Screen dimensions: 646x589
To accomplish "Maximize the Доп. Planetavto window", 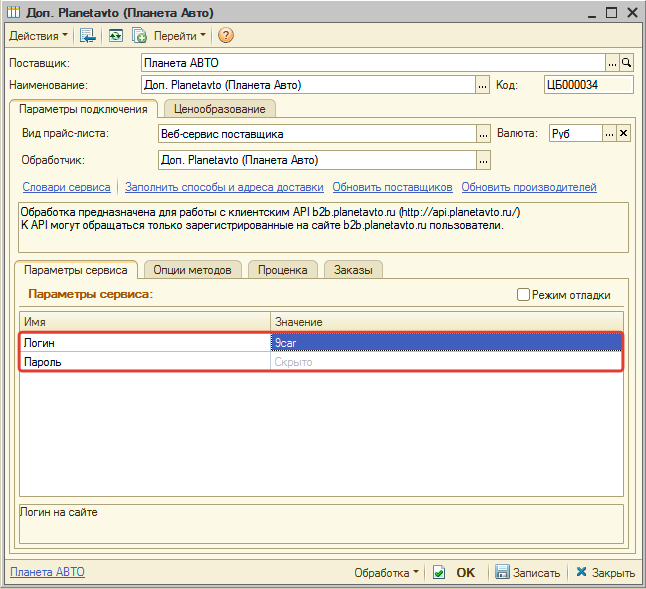I will coord(611,13).
